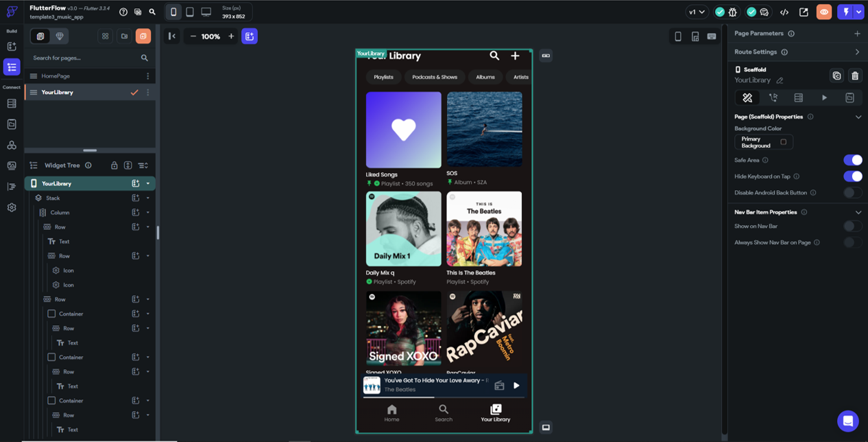
Task: Open the v1 version dropdown
Action: click(x=695, y=12)
